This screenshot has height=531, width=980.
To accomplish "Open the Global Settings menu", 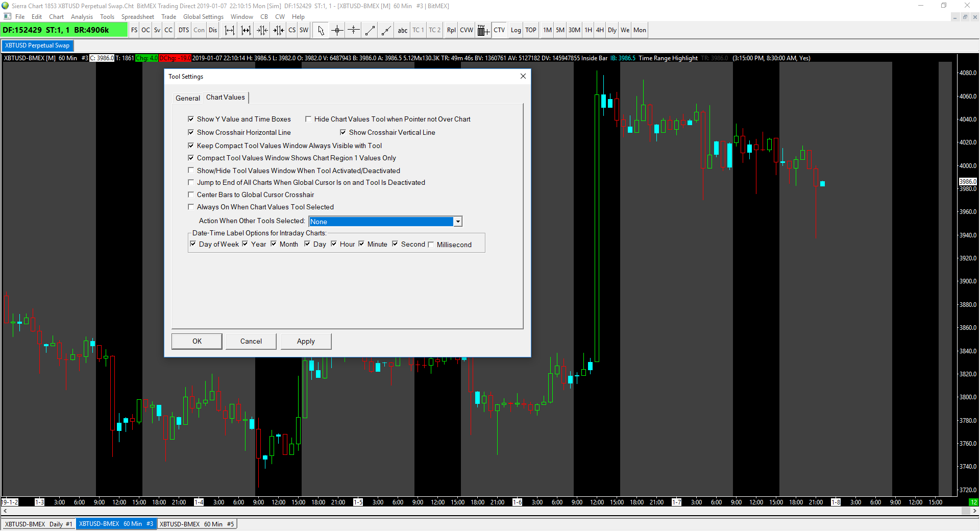I will (x=203, y=17).
